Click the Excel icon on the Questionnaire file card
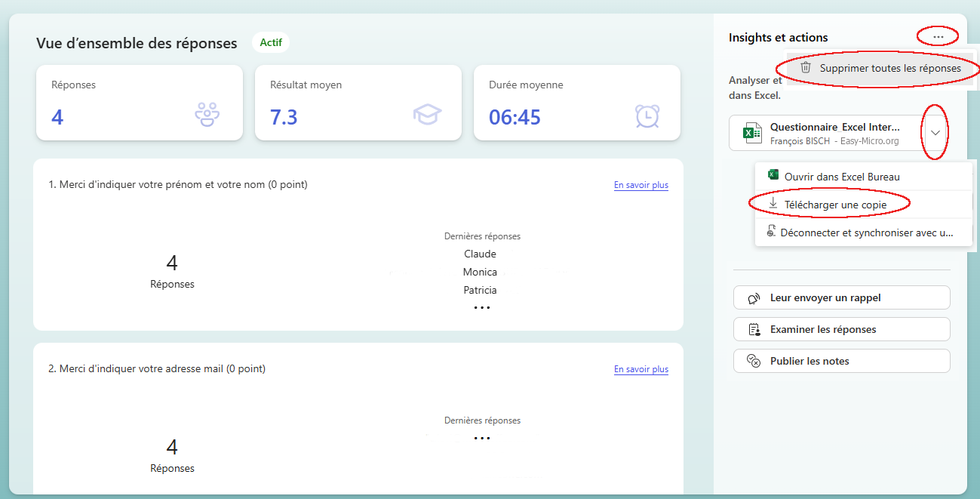 coord(751,133)
